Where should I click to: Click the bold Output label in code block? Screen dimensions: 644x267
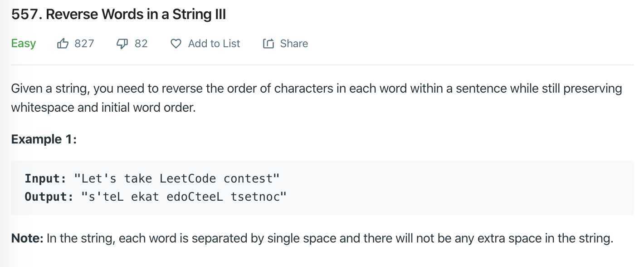(x=49, y=197)
